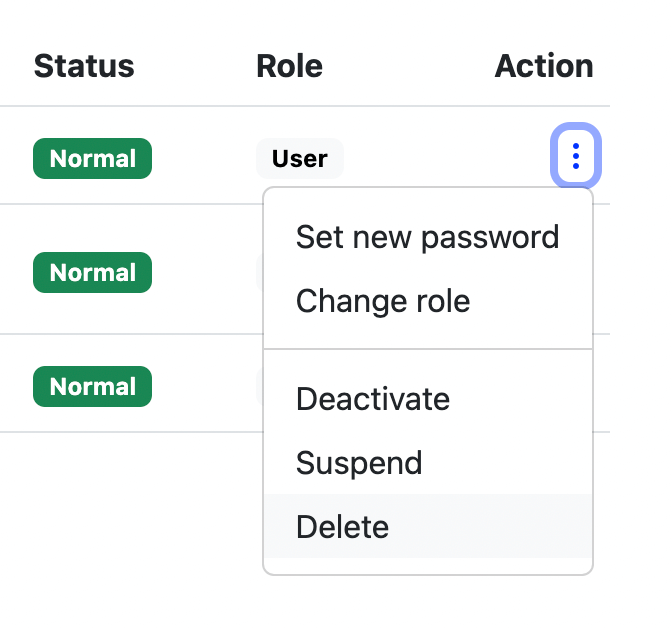
Task: Click the Role column header
Action: [x=289, y=66]
